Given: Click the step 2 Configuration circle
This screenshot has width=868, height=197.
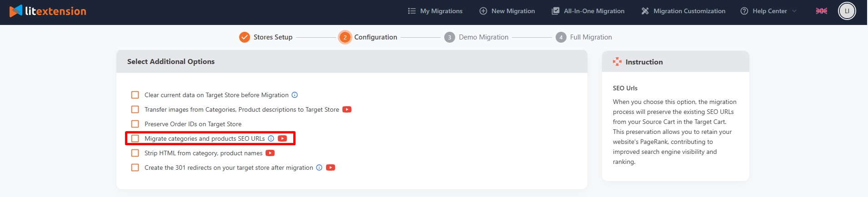Looking at the screenshot, I should pyautogui.click(x=345, y=37).
